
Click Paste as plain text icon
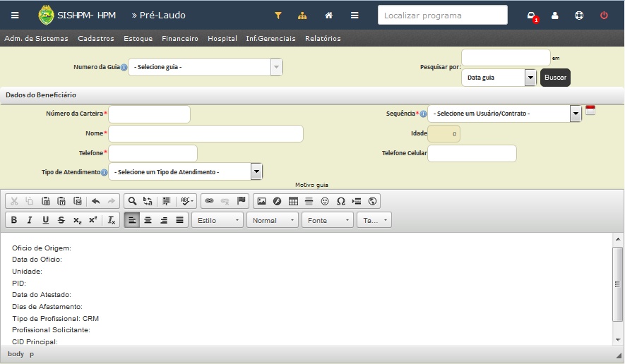61,201
